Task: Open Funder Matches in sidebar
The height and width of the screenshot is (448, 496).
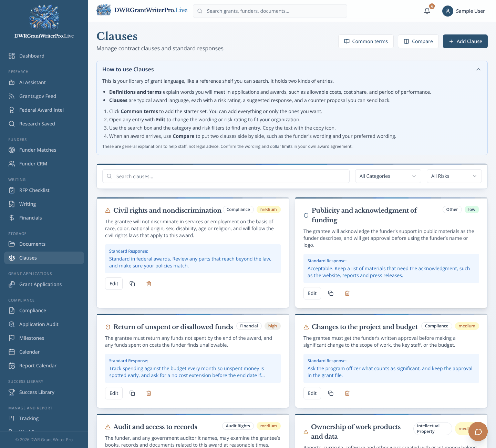Action: 44,150
